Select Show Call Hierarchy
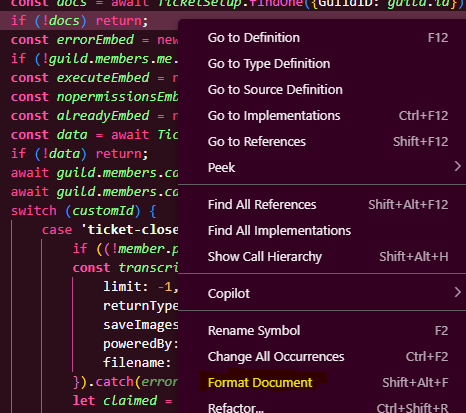The width and height of the screenshot is (466, 413). coord(322,257)
